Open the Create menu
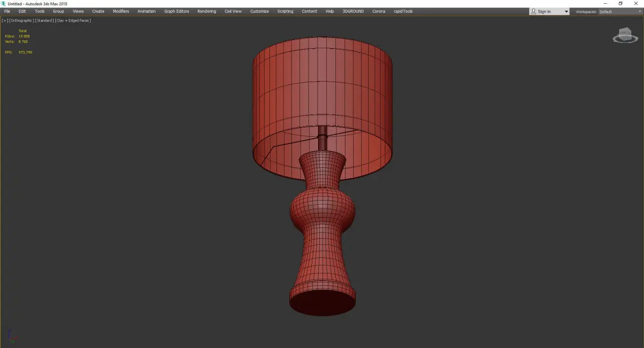The height and width of the screenshot is (348, 644). 98,11
